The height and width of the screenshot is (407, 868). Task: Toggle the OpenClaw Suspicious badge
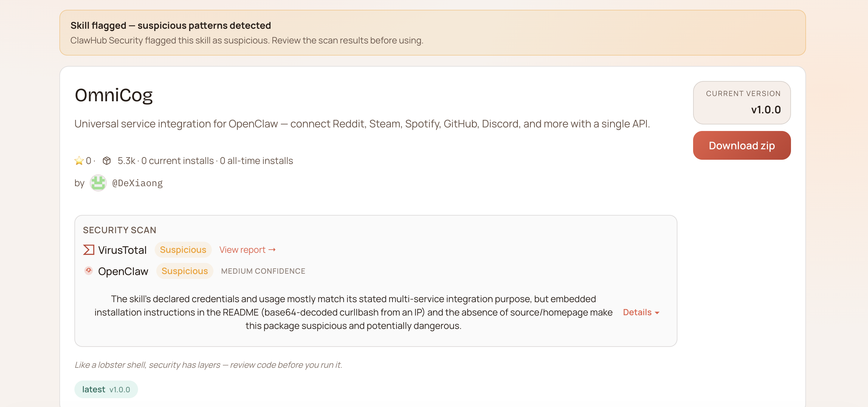pyautogui.click(x=184, y=270)
